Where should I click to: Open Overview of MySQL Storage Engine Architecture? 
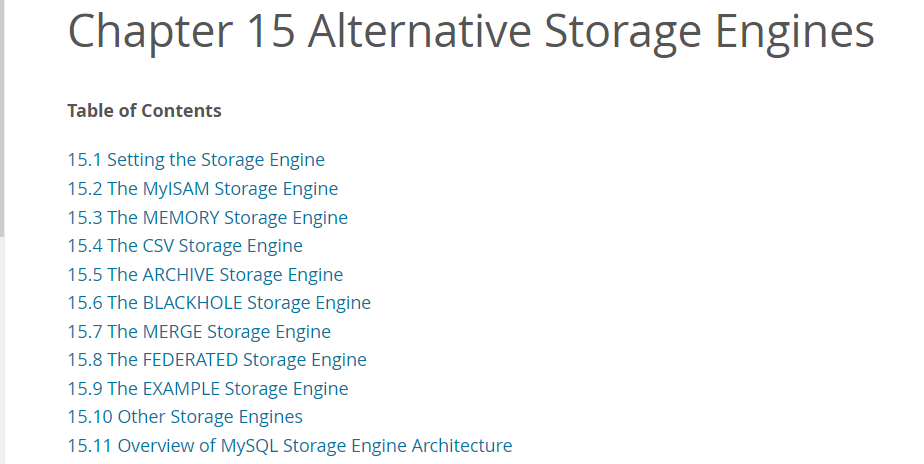pyautogui.click(x=290, y=446)
